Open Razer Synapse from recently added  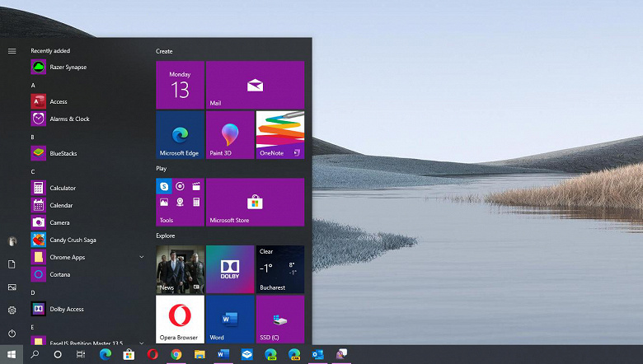point(87,67)
